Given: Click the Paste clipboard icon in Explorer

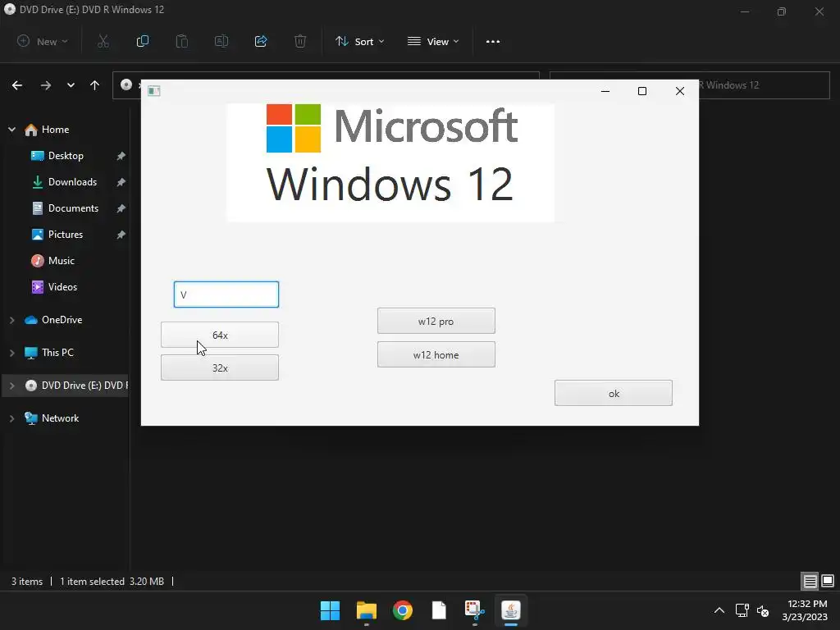Looking at the screenshot, I should coord(182,41).
